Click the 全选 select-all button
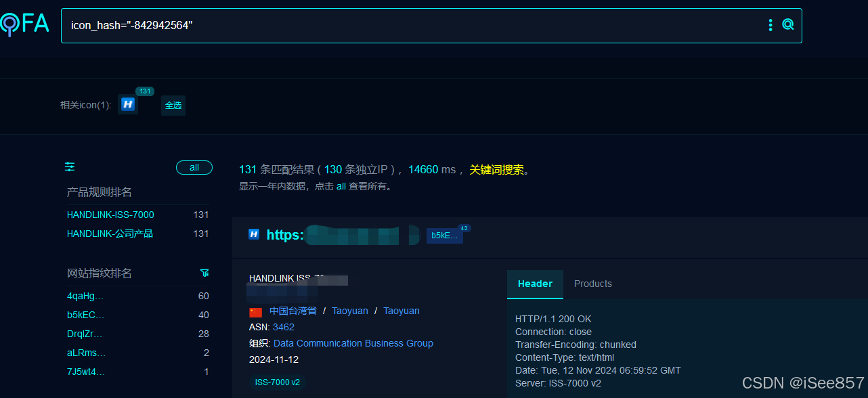The width and height of the screenshot is (868, 398). [173, 105]
